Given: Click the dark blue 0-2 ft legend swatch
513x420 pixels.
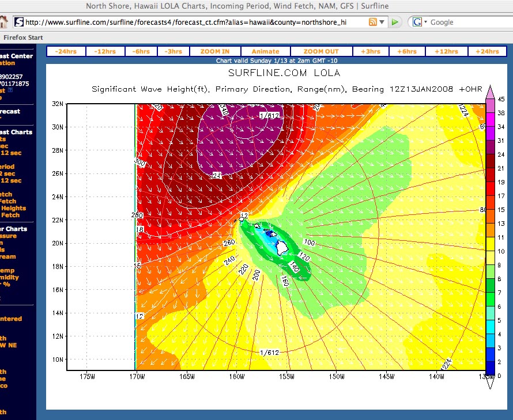Looking at the screenshot, I should click(x=490, y=368).
